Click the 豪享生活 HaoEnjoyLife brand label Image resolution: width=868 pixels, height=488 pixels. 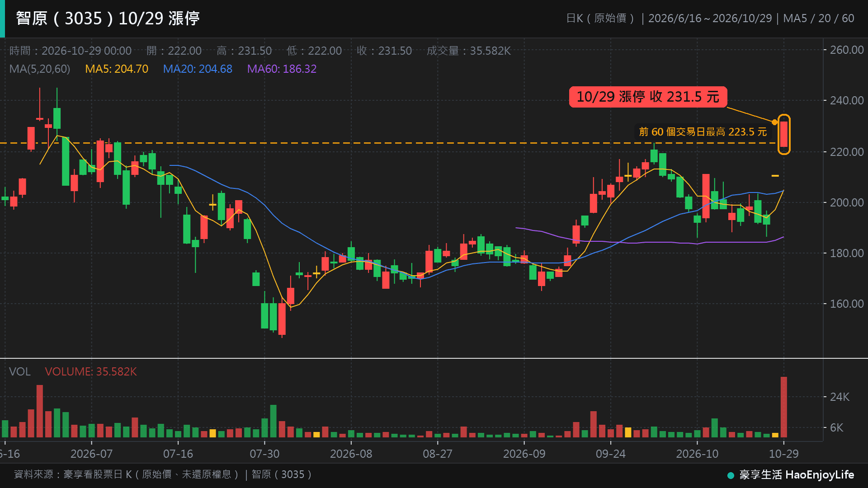click(797, 474)
